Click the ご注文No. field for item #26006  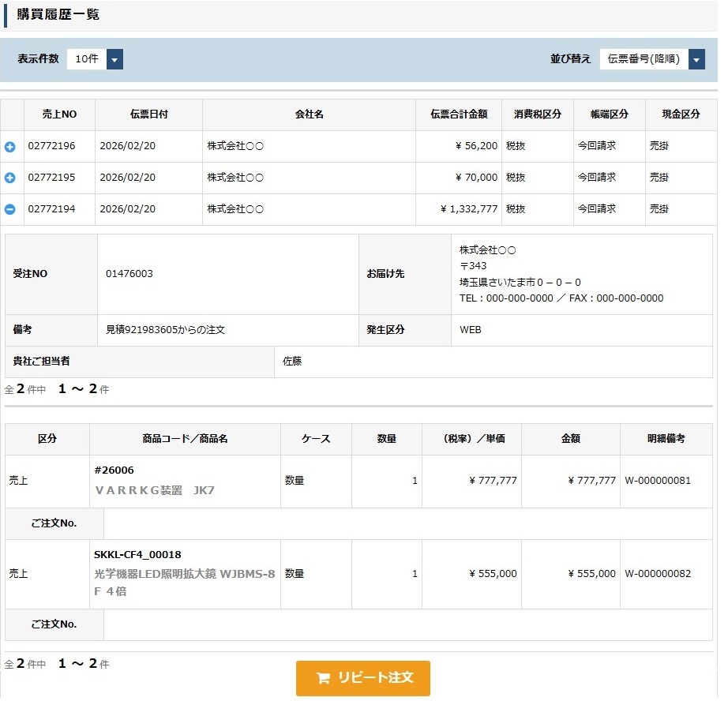[x=407, y=524]
